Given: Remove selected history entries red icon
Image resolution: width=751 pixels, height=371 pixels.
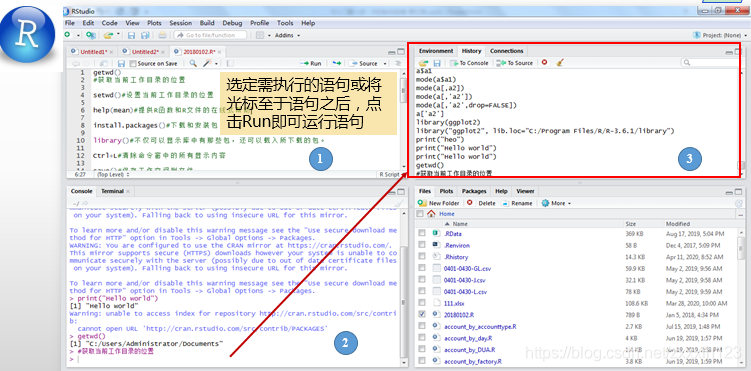Looking at the screenshot, I should pos(545,62).
